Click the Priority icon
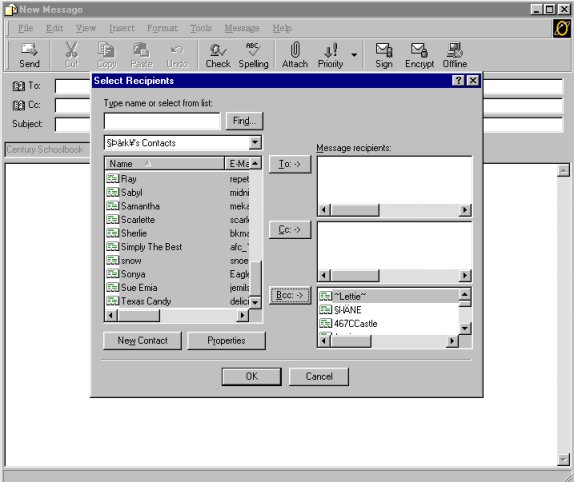This screenshot has width=574, height=482. (330, 55)
